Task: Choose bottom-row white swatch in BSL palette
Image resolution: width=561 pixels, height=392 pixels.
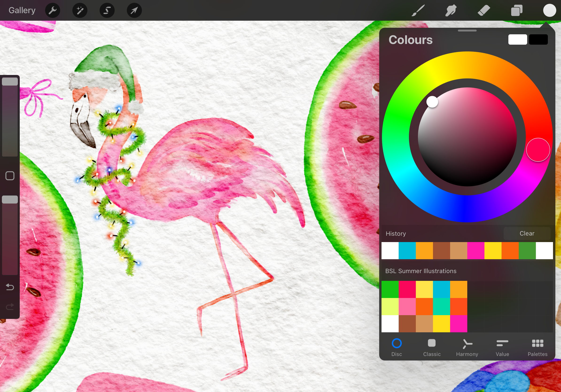Action: click(390, 324)
